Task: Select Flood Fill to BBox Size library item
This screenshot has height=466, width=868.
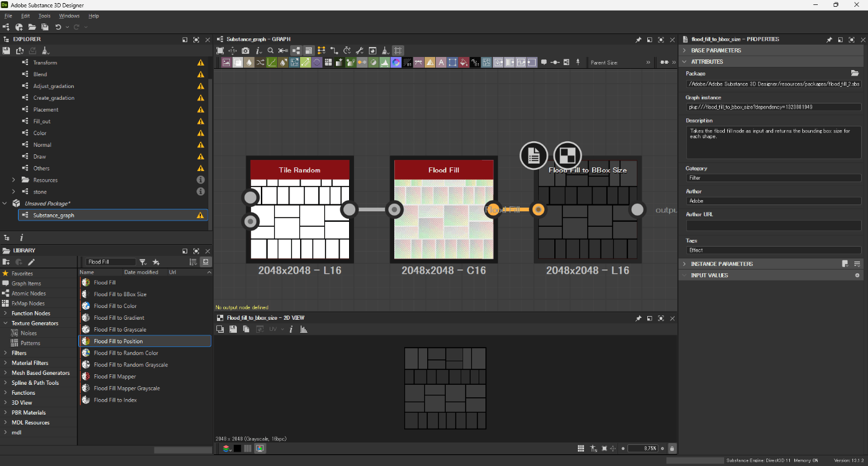Action: click(120, 294)
